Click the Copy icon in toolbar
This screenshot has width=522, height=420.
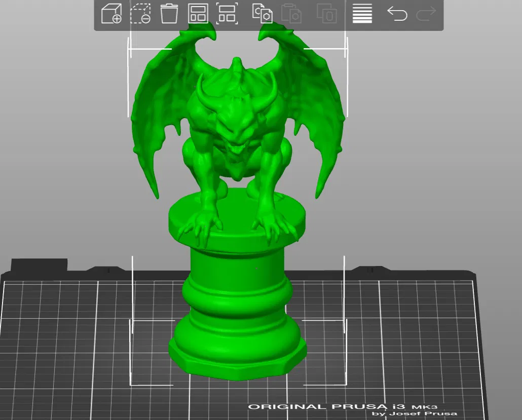click(x=263, y=14)
